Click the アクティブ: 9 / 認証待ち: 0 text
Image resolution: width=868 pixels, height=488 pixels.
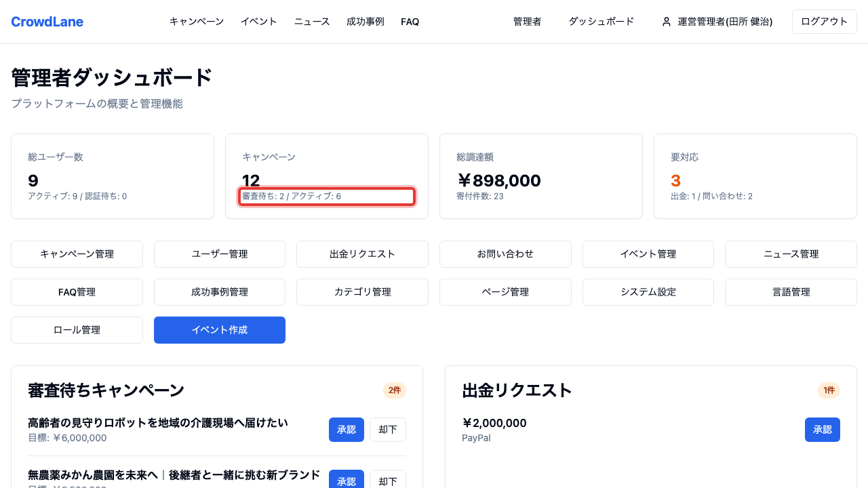(x=77, y=197)
